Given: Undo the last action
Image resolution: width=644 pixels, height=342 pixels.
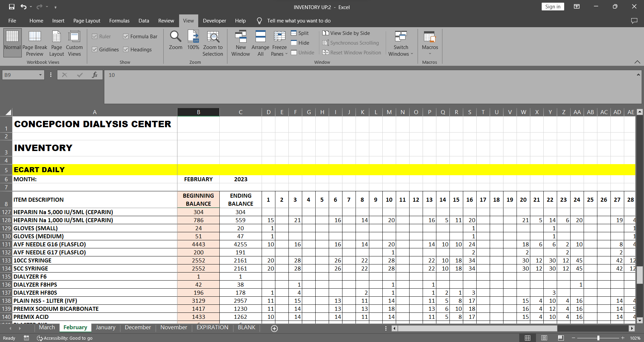Looking at the screenshot, I should pyautogui.click(x=23, y=7).
